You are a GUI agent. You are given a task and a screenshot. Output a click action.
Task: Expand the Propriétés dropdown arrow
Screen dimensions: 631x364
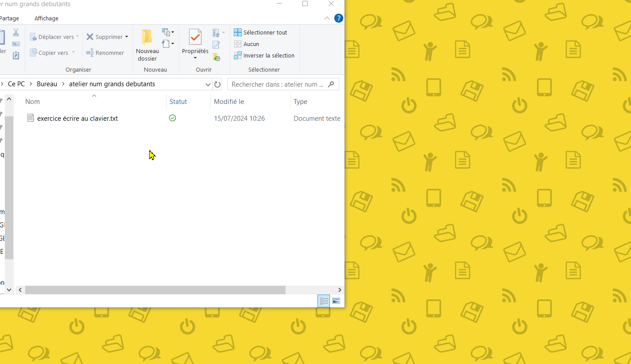coord(195,58)
